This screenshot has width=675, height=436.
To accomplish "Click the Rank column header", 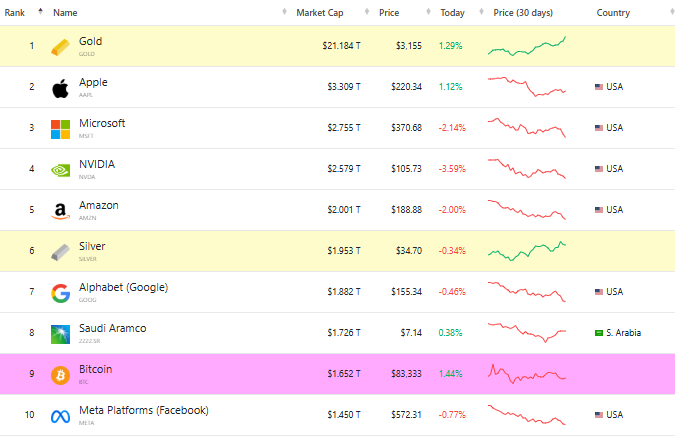I will [x=15, y=13].
